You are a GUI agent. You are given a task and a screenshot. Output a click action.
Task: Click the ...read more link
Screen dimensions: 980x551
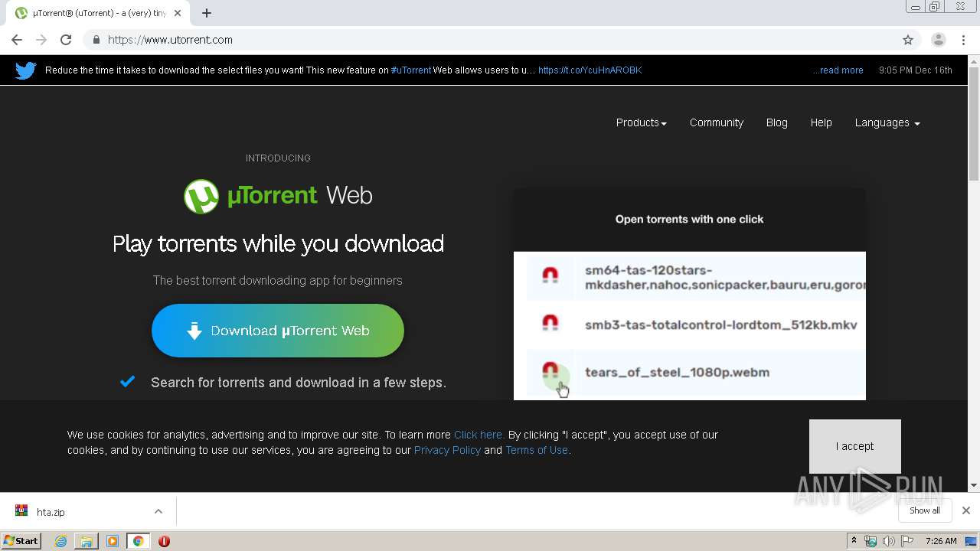[x=838, y=70]
